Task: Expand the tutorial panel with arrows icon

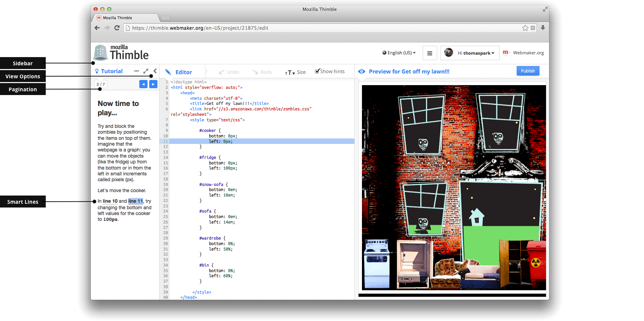Action: click(146, 71)
